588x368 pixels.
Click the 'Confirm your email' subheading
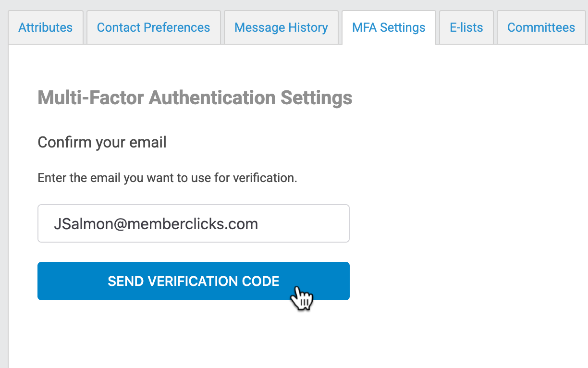click(x=102, y=142)
